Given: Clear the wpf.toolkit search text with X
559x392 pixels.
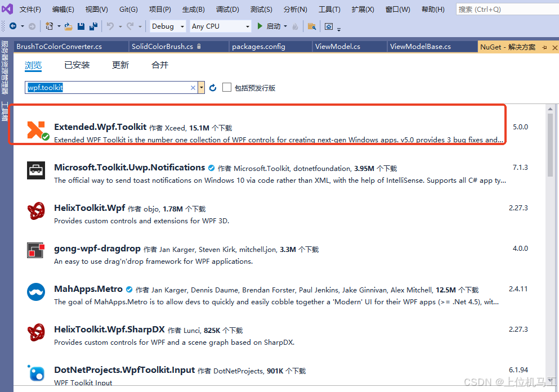Looking at the screenshot, I should [x=193, y=88].
